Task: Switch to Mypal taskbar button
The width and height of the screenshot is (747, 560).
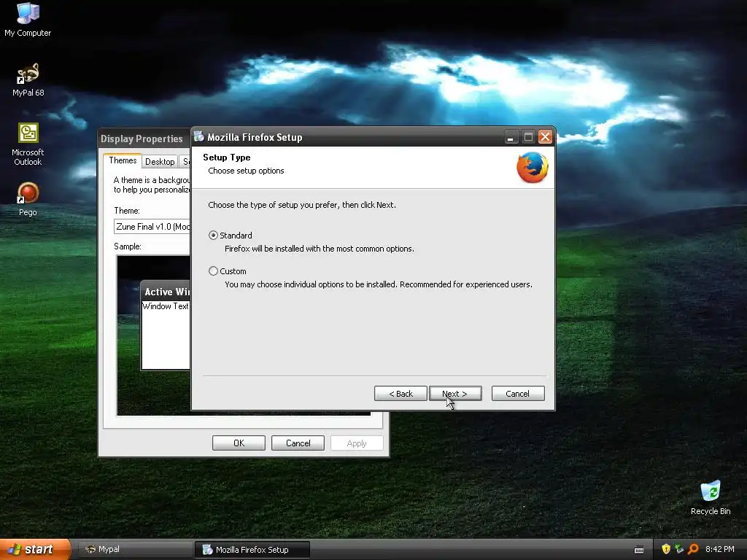Action: [x=134, y=549]
